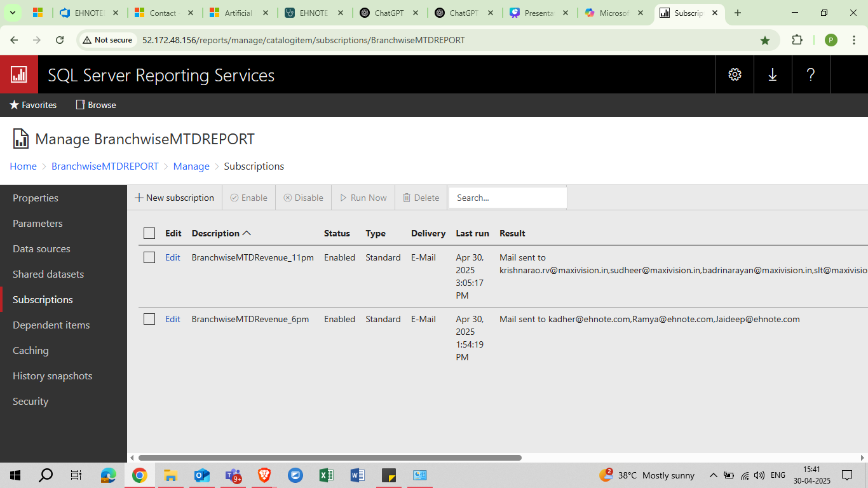Click the reload page icon

coord(60,40)
